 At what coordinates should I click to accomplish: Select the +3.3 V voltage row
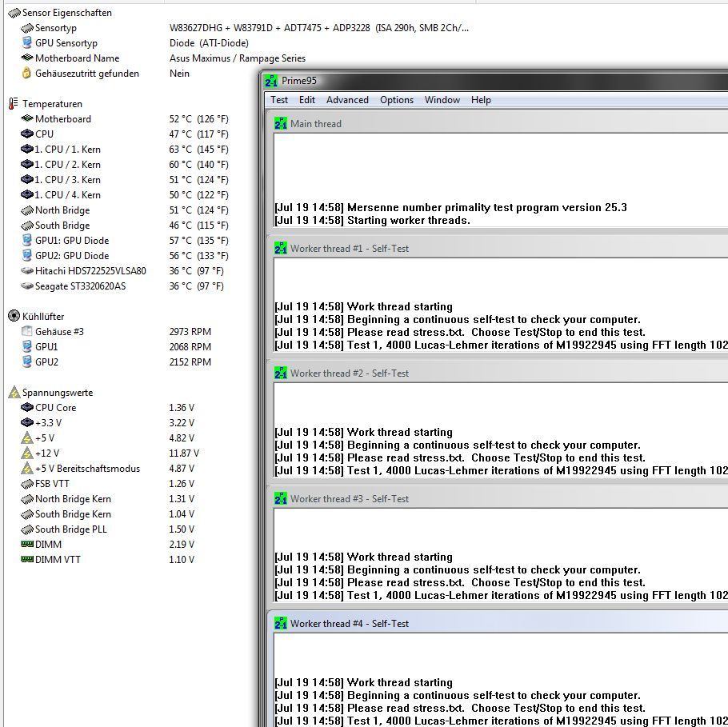click(x=108, y=423)
